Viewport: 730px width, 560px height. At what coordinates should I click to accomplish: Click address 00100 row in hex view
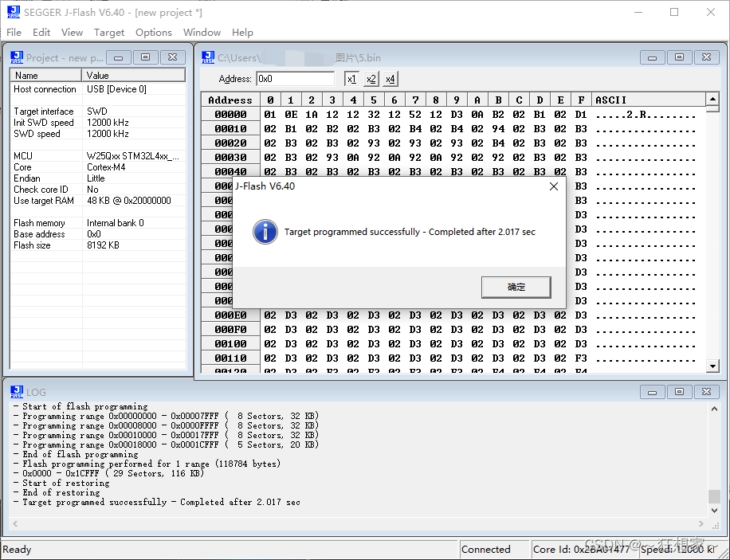(453, 344)
